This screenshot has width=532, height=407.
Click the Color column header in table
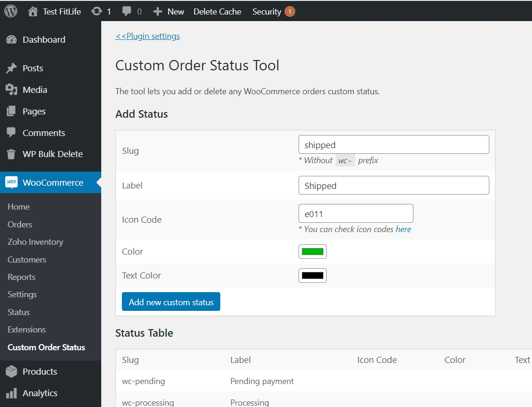pos(455,360)
